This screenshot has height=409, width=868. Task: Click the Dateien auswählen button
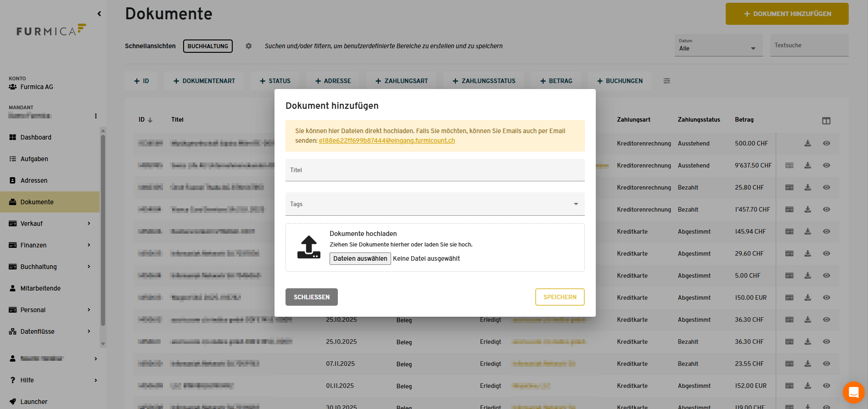coord(360,258)
